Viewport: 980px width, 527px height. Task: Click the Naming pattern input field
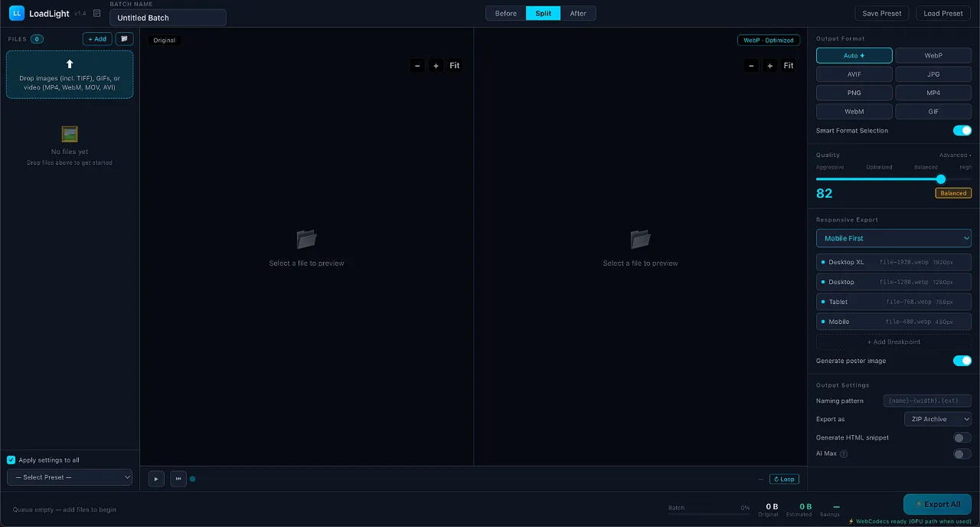[927, 401]
